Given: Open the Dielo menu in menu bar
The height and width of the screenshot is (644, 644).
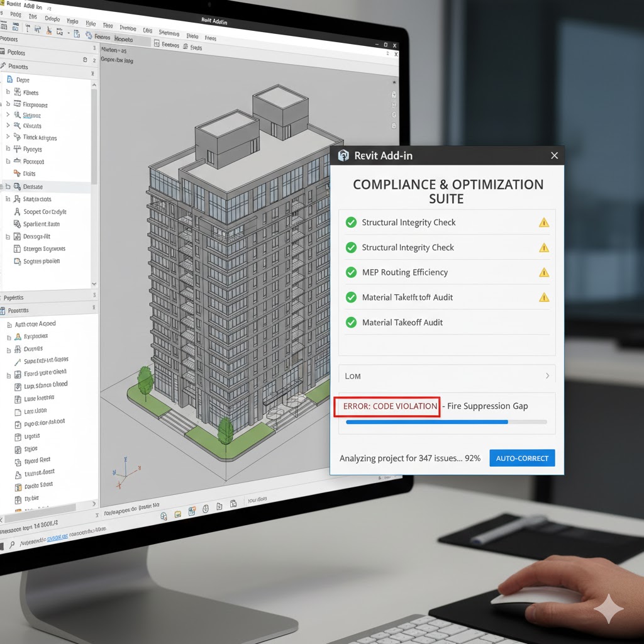Looking at the screenshot, I should pyautogui.click(x=192, y=36).
